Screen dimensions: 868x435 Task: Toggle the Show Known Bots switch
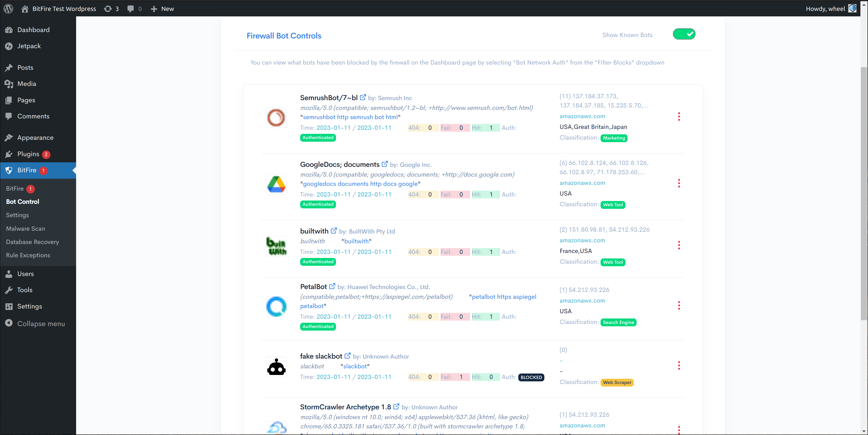[x=684, y=34]
